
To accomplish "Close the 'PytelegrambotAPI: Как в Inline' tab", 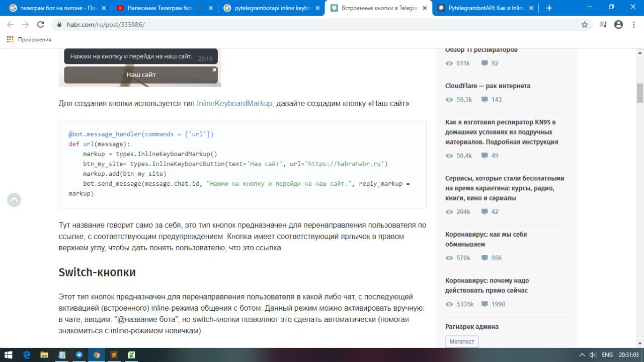I will [x=531, y=8].
